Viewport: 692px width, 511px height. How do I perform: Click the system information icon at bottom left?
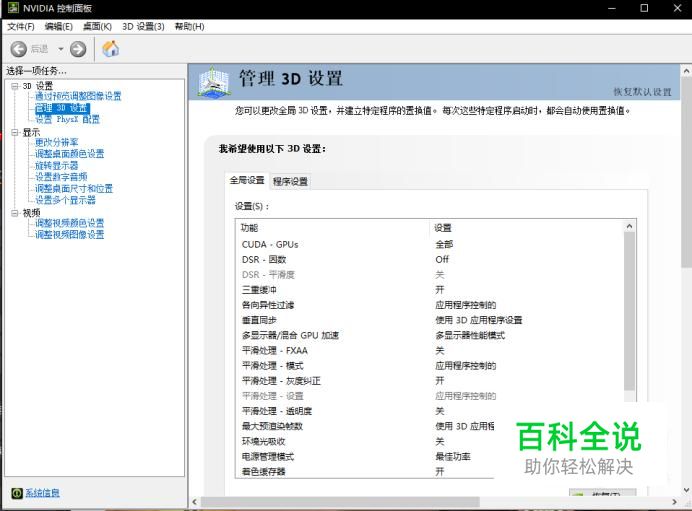click(x=17, y=493)
